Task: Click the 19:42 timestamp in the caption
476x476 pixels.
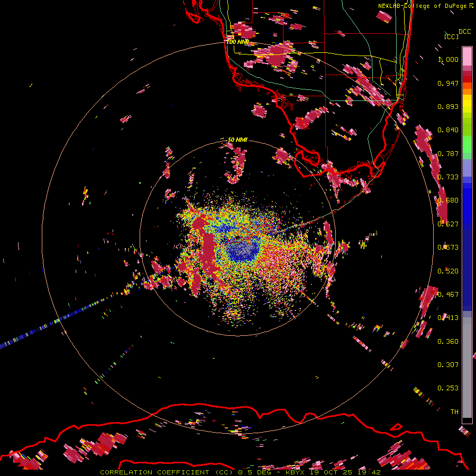Action: (x=369, y=472)
